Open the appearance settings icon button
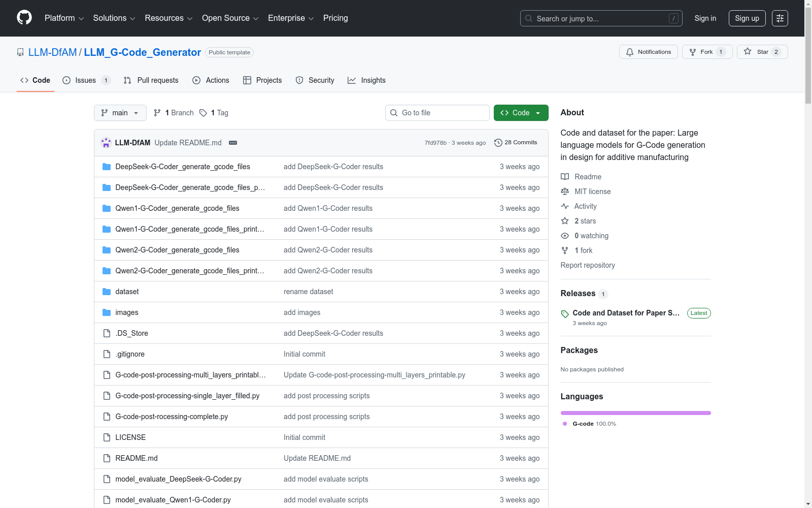Image resolution: width=812 pixels, height=508 pixels. point(780,18)
